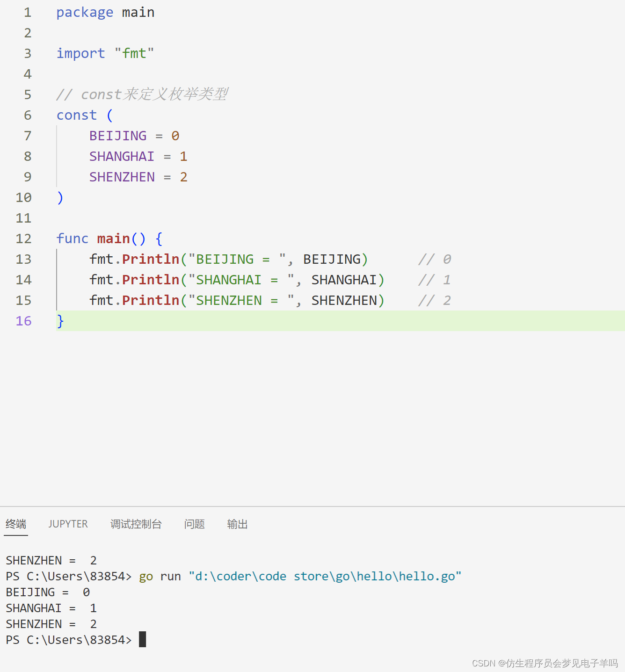Click the terminal prompt input cursor
Screen dimensions: 625x672
pos(143,639)
